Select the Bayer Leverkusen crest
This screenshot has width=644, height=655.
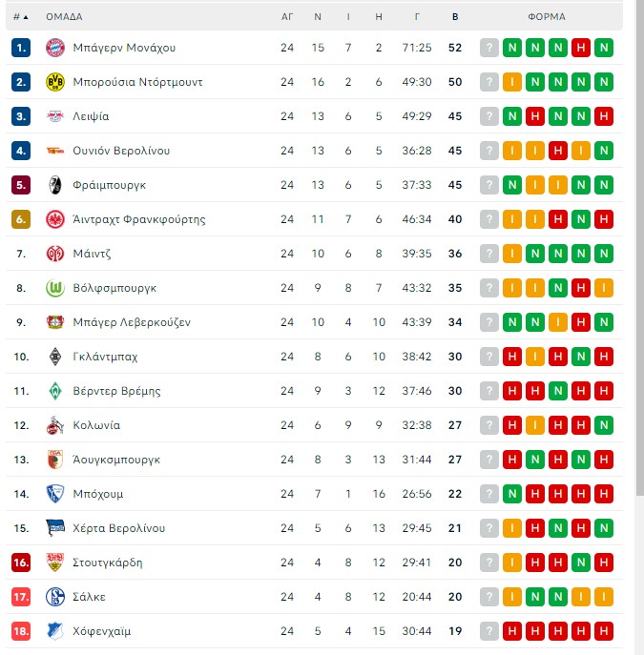55,322
